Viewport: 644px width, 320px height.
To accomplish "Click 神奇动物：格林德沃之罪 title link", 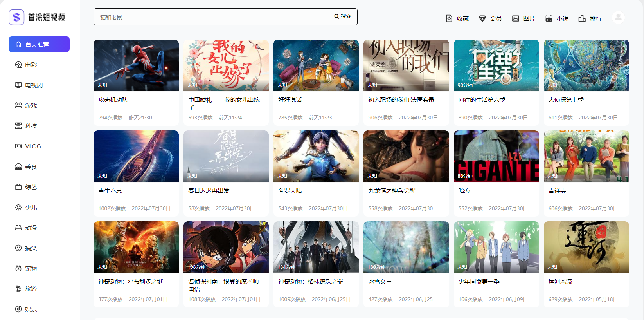I will click(311, 282).
